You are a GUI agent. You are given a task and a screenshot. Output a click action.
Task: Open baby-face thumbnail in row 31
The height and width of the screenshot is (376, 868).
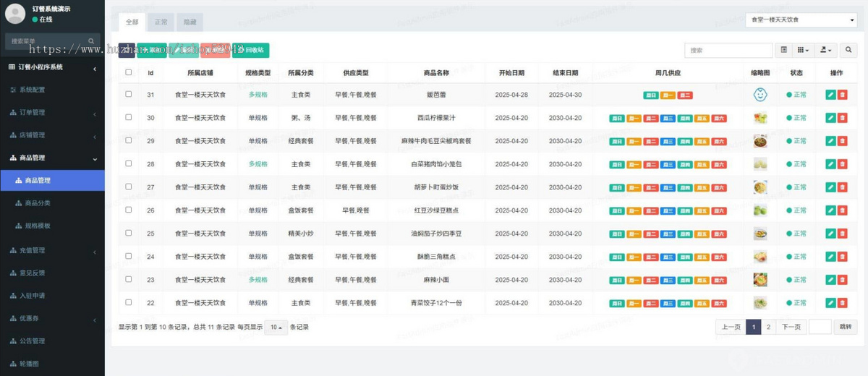[x=759, y=95]
